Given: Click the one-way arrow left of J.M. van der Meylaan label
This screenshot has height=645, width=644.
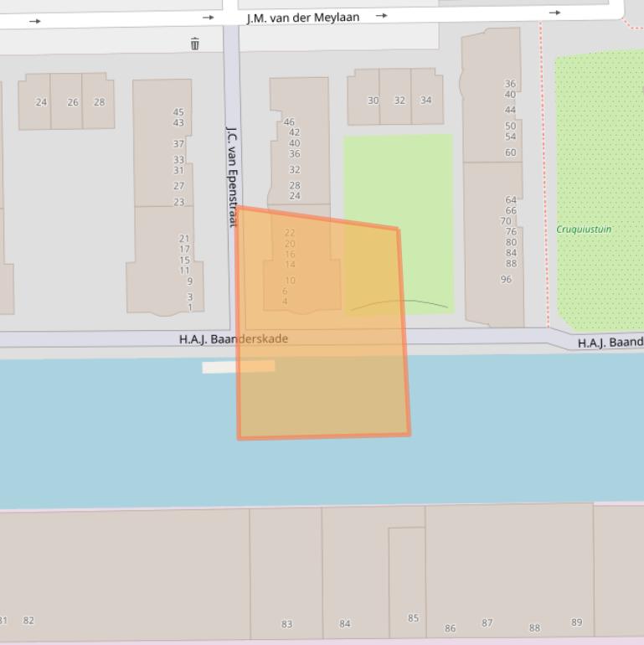Looking at the screenshot, I should click(x=208, y=17).
